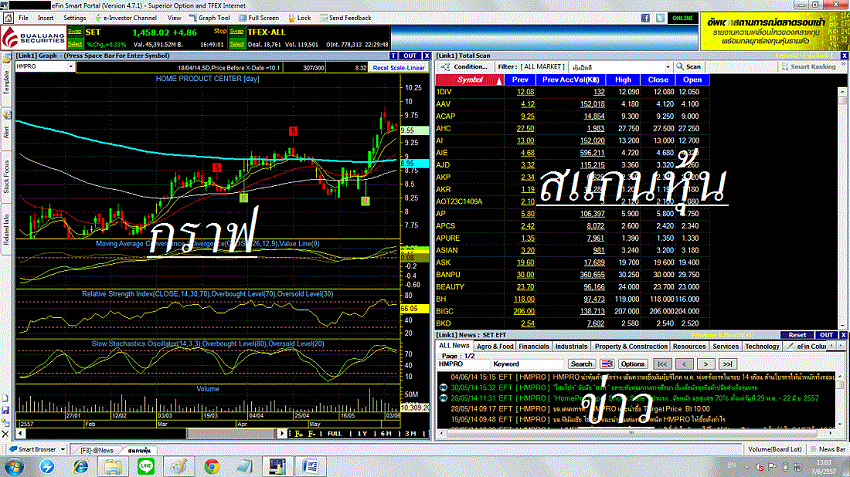850x477 pixels.
Task: Open the File menu
Action: point(23,18)
